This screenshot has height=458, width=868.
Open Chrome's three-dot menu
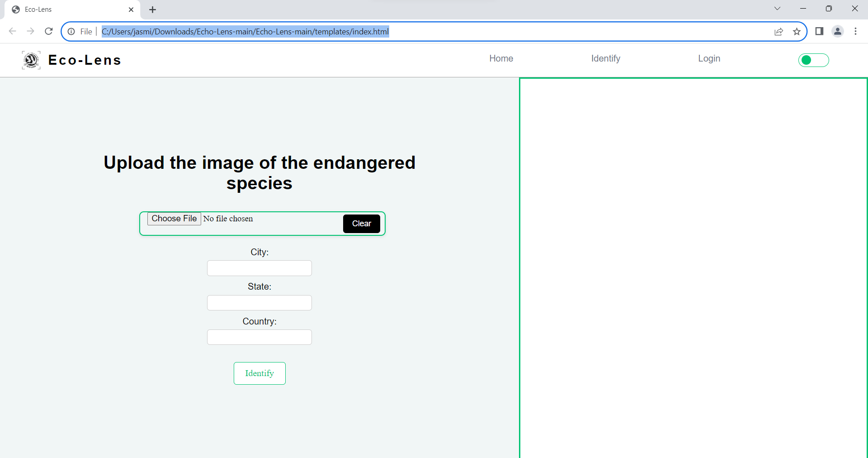(855, 31)
